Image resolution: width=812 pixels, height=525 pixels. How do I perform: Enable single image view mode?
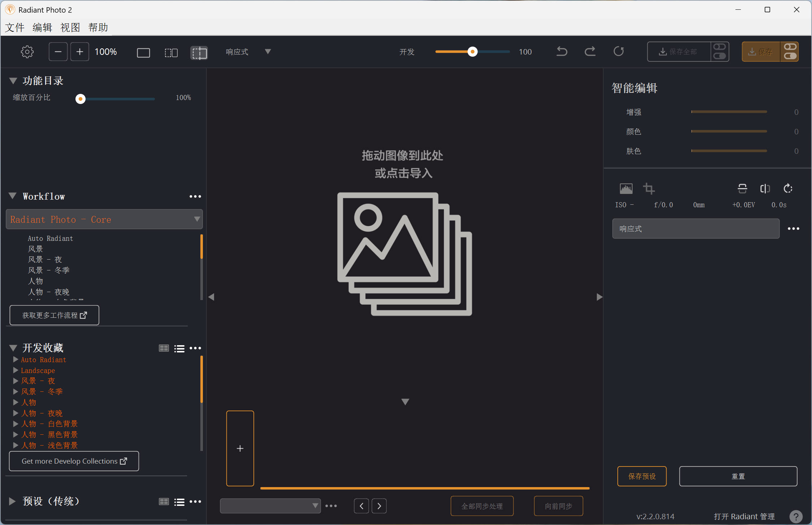coord(143,52)
